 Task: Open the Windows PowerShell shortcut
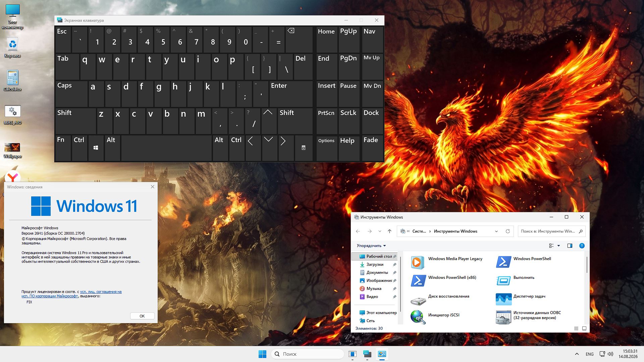coord(524,262)
